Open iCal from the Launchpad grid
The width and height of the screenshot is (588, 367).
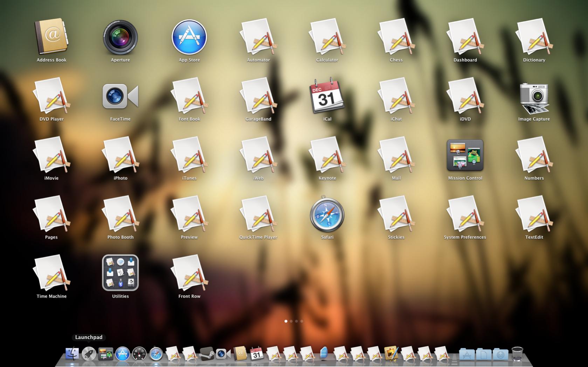(x=327, y=96)
